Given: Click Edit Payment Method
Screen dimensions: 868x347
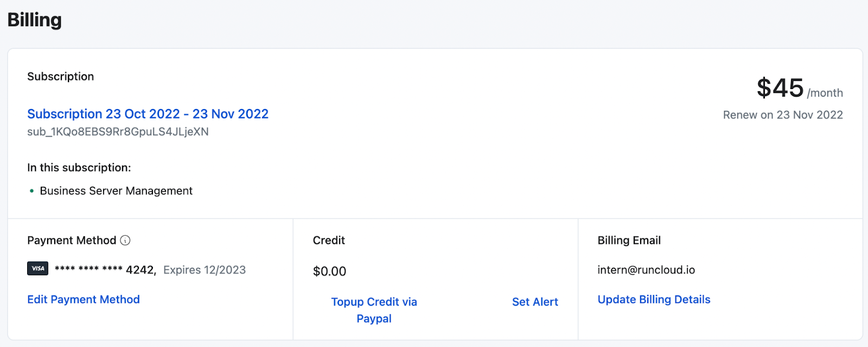Looking at the screenshot, I should 84,300.
